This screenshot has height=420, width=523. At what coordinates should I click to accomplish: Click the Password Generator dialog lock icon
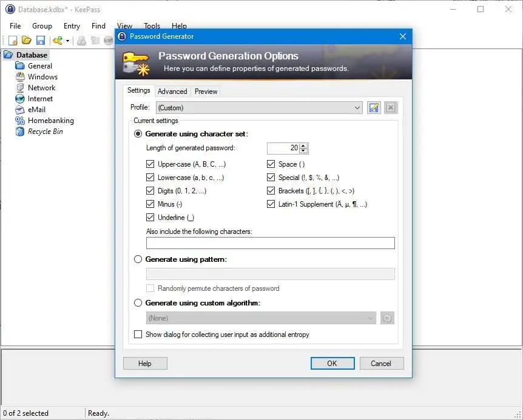tap(122, 36)
